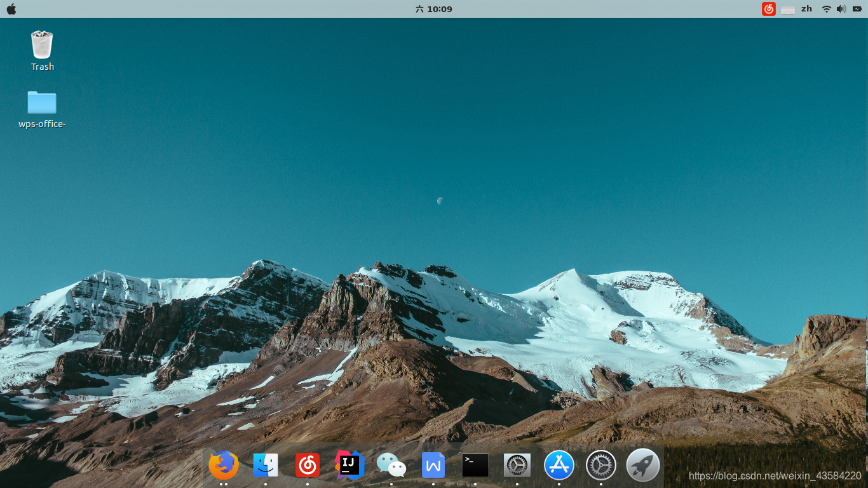
Task: Select the Trash desktop icon
Action: tap(42, 45)
